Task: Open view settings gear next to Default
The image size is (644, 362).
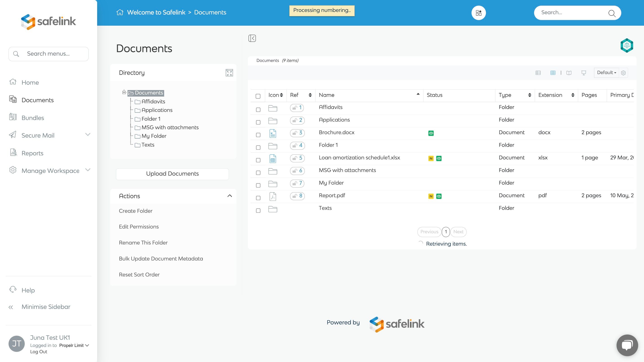Action: click(x=623, y=73)
